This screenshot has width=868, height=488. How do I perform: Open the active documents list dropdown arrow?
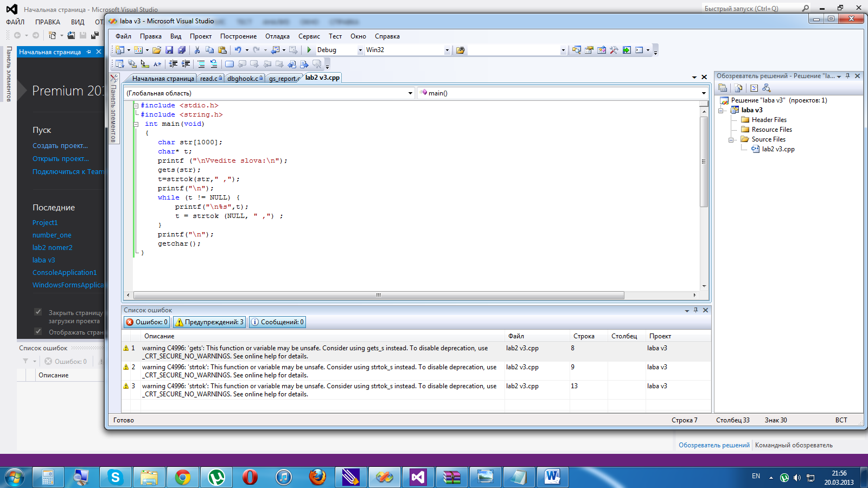point(694,78)
